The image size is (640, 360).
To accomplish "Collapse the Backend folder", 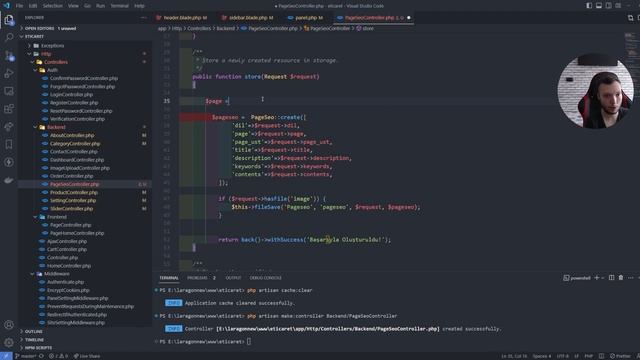I will pos(86,127).
